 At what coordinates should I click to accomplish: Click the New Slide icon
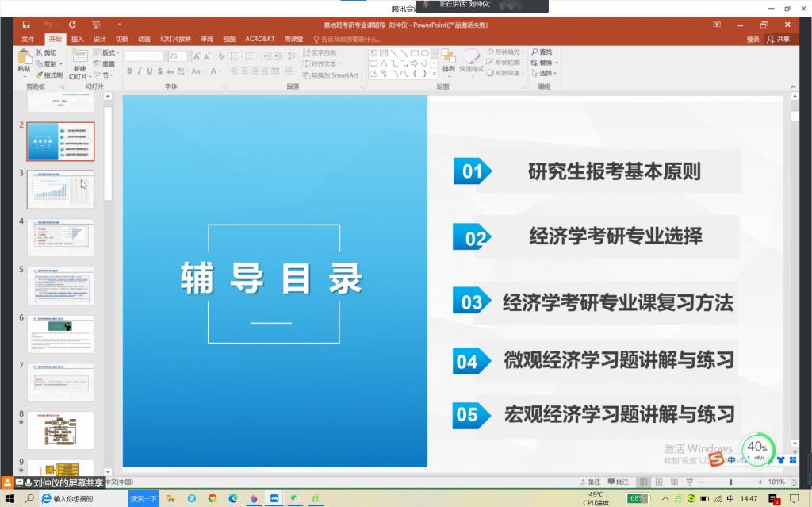(x=79, y=58)
